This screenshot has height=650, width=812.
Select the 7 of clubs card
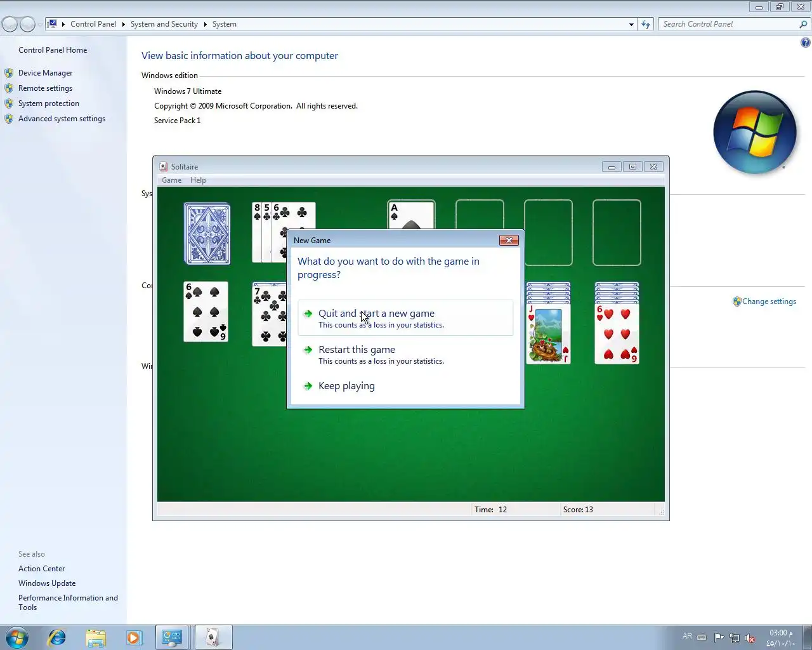pyautogui.click(x=269, y=314)
